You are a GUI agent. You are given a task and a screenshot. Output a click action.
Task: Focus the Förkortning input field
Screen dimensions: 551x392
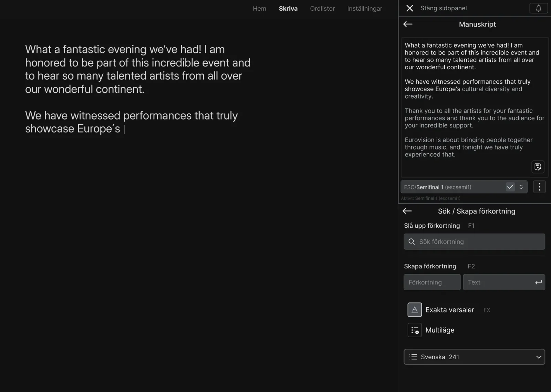point(432,282)
